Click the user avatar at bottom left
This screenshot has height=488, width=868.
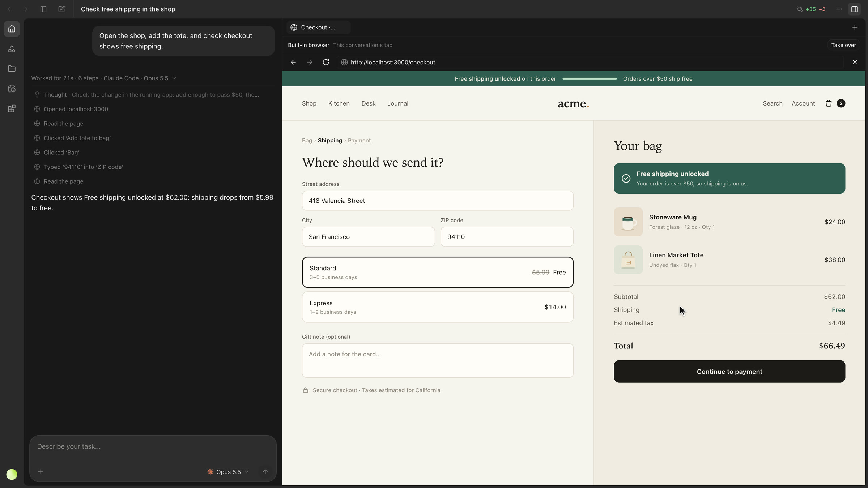12,474
